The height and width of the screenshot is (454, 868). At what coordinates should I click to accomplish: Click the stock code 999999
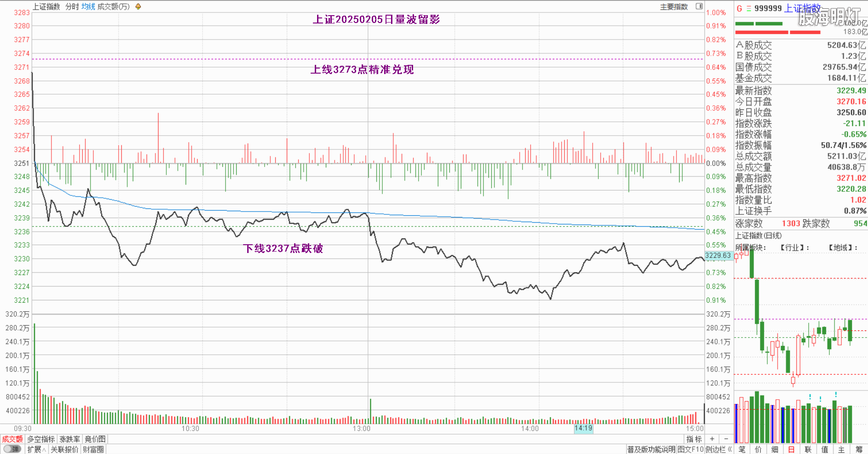click(768, 8)
